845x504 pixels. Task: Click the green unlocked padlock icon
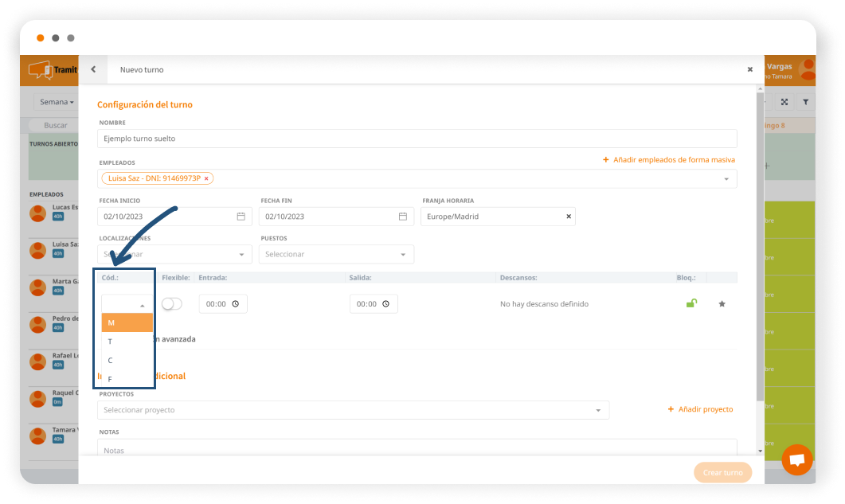tap(691, 303)
